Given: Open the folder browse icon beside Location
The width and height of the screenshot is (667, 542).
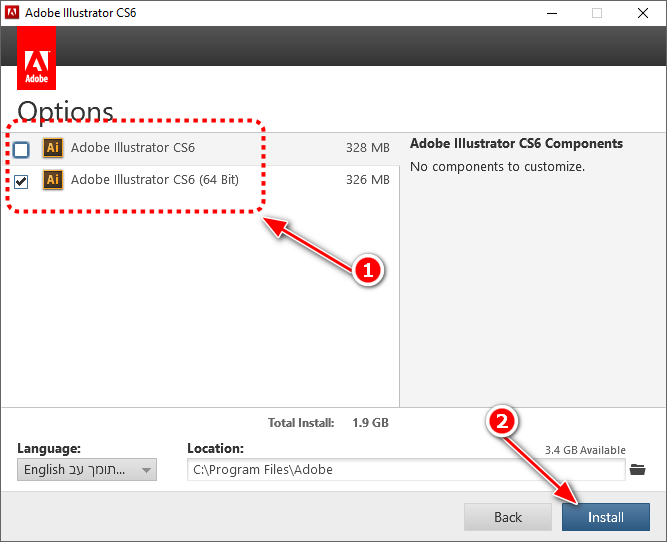Looking at the screenshot, I should pos(640,470).
